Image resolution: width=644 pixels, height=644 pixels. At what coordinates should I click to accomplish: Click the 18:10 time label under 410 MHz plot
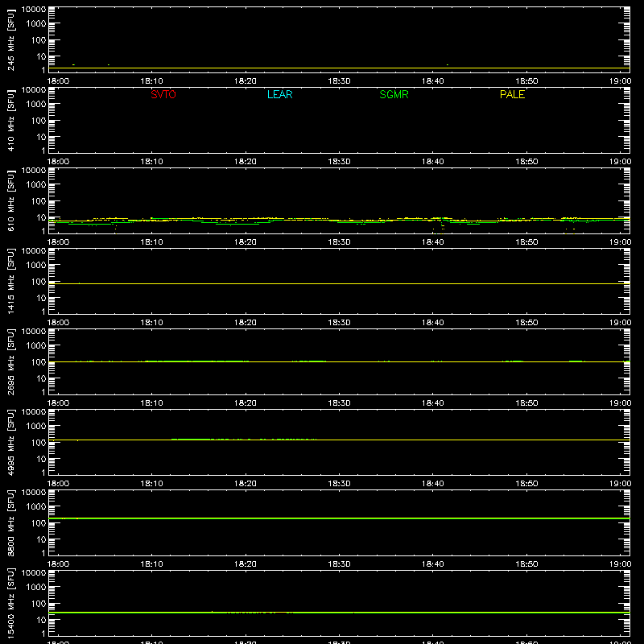click(x=151, y=162)
